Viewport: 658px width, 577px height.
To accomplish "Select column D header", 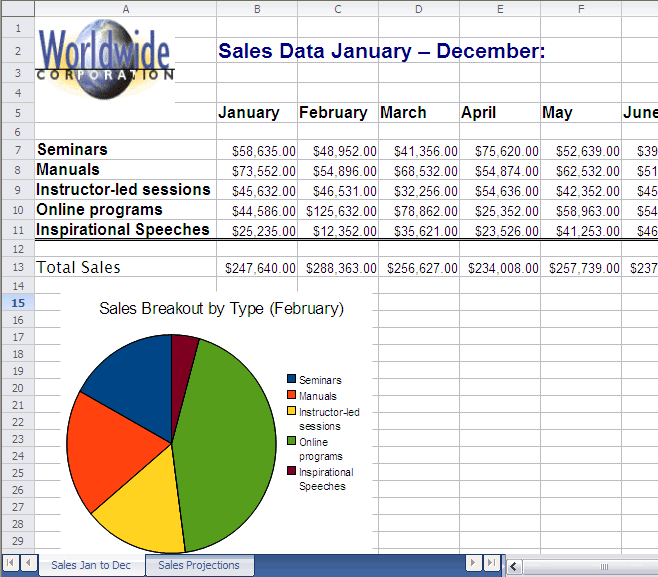I will pyautogui.click(x=419, y=9).
